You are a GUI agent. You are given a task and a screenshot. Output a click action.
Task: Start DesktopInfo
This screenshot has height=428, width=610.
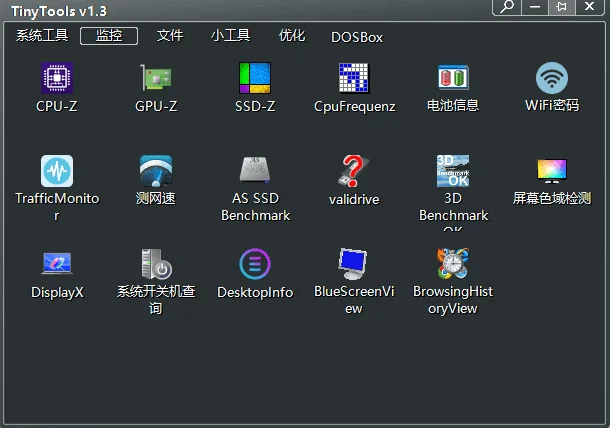(x=255, y=265)
